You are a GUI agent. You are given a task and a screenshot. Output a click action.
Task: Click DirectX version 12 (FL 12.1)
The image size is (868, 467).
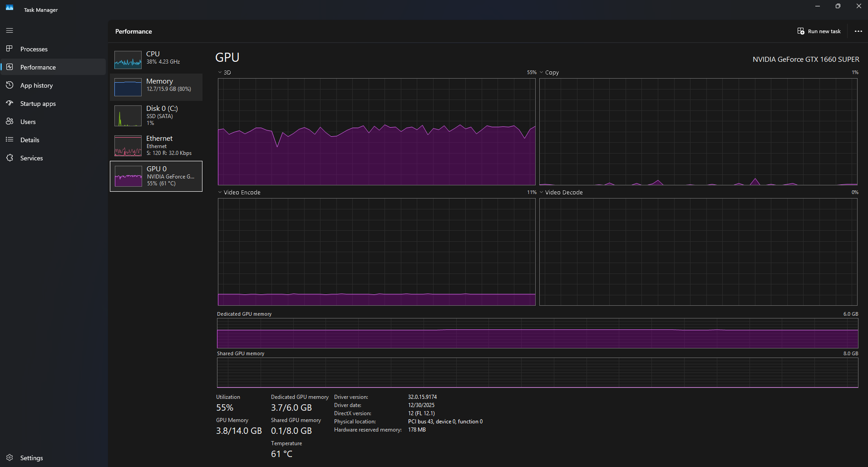(421, 413)
